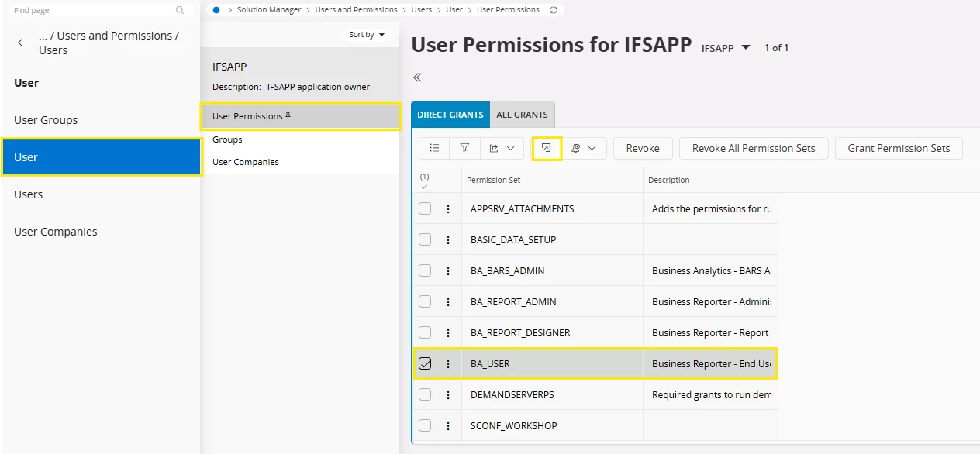The width and height of the screenshot is (980, 454).
Task: Collapse panel with double chevron icon
Action: tap(417, 77)
